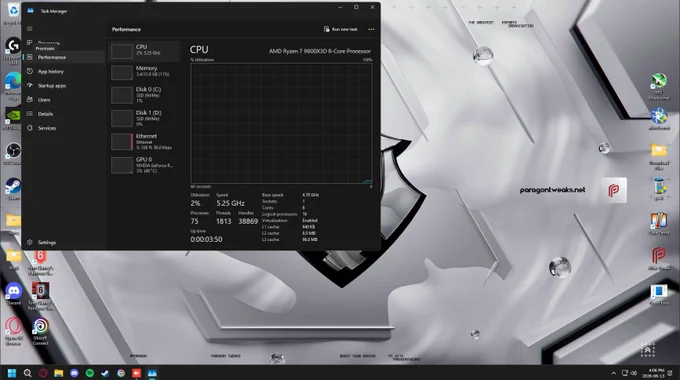Open the Steam desktop shortcut

click(13, 190)
